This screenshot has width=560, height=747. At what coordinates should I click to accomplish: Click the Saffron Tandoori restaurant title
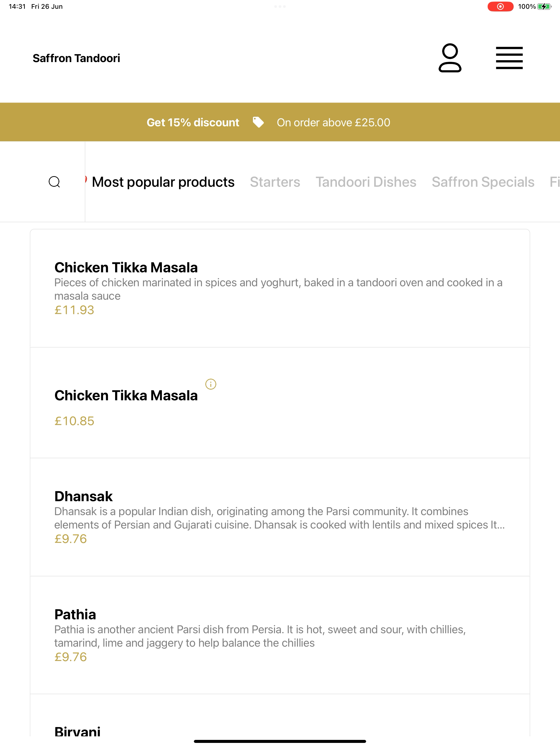click(x=76, y=58)
